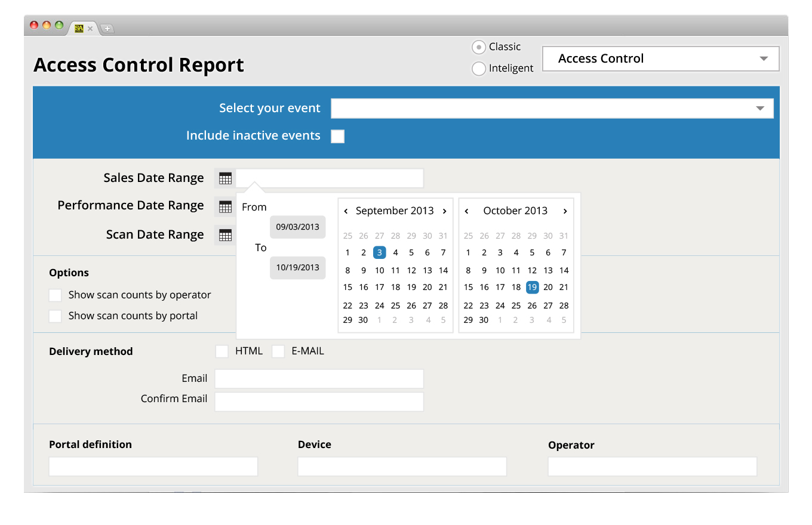The height and width of the screenshot is (525, 812).
Task: Open the Scan Date Range calendar icon
Action: [x=225, y=236]
